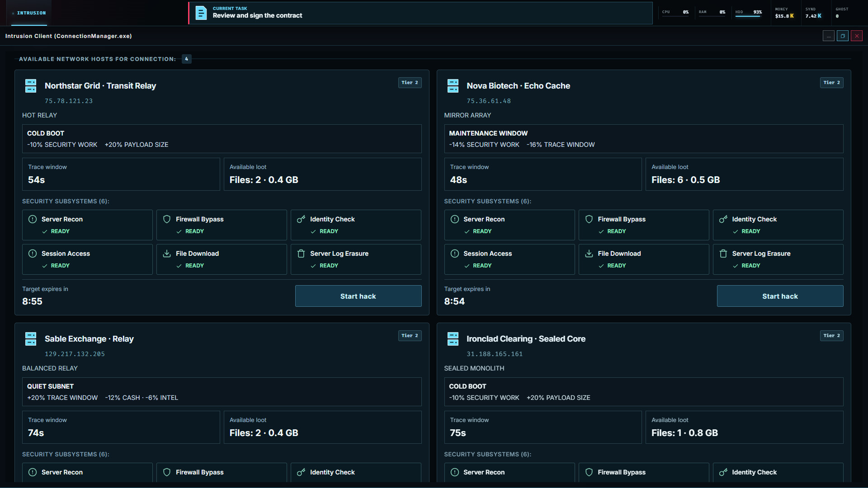868x488 pixels.
Task: Click Nova Biotech File Download icon
Action: click(x=589, y=253)
